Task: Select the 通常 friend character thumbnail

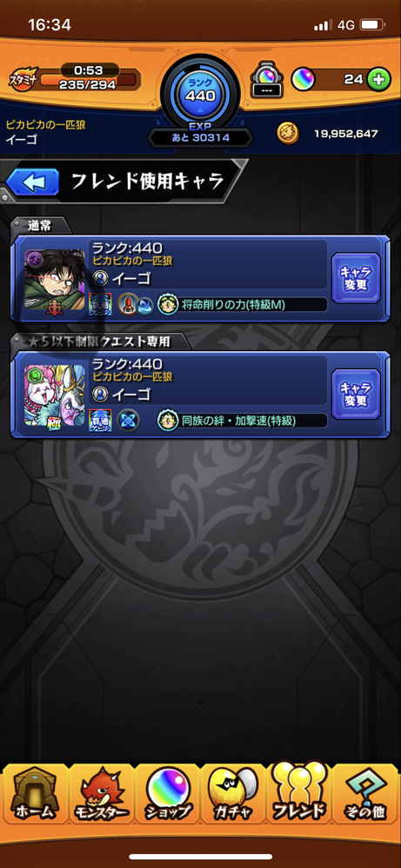Action: tap(55, 282)
